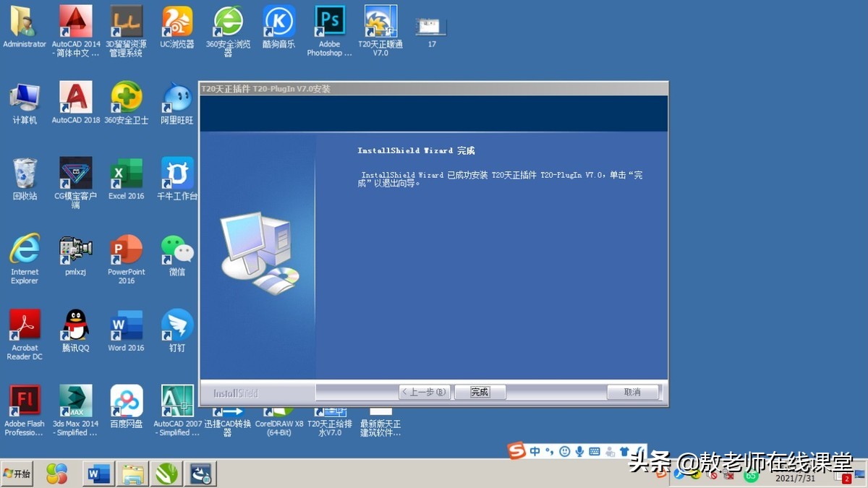868x488 pixels.
Task: Open the 回收站 (Recycle Bin)
Action: 25,174
